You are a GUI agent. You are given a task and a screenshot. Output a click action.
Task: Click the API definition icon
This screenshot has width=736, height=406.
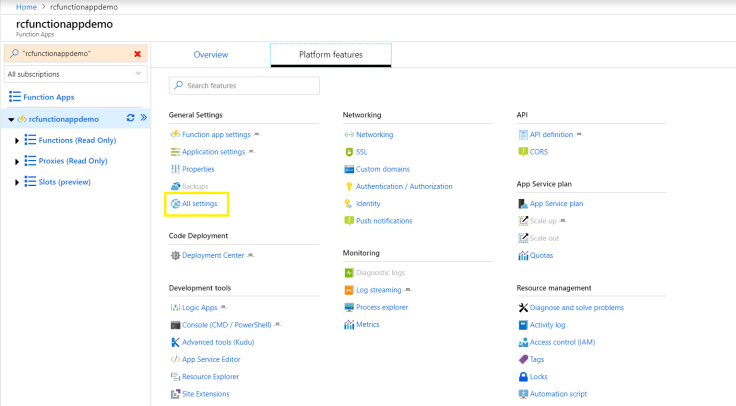[523, 134]
